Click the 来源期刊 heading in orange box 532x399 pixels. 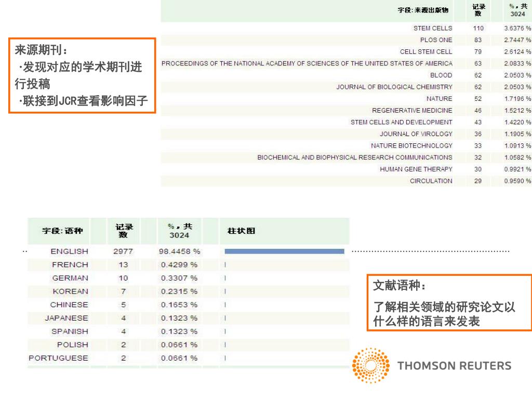pos(41,50)
